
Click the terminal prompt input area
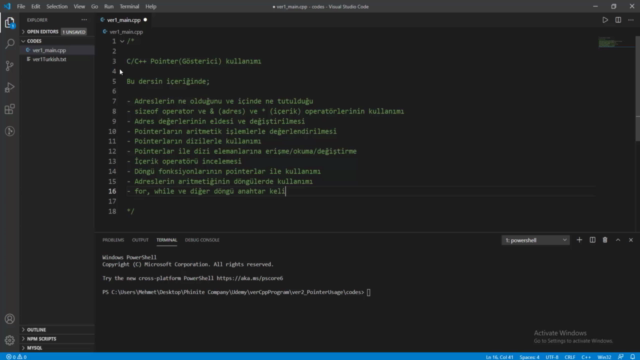click(369, 292)
